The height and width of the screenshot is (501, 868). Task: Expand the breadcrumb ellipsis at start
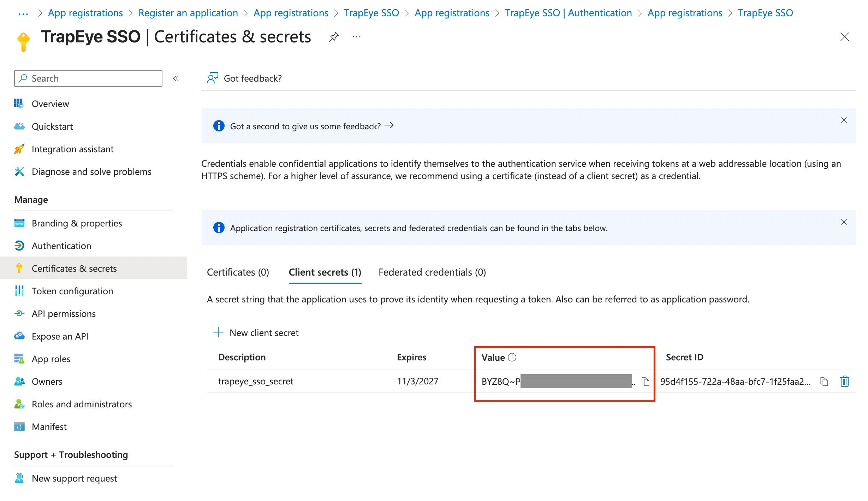(x=23, y=13)
